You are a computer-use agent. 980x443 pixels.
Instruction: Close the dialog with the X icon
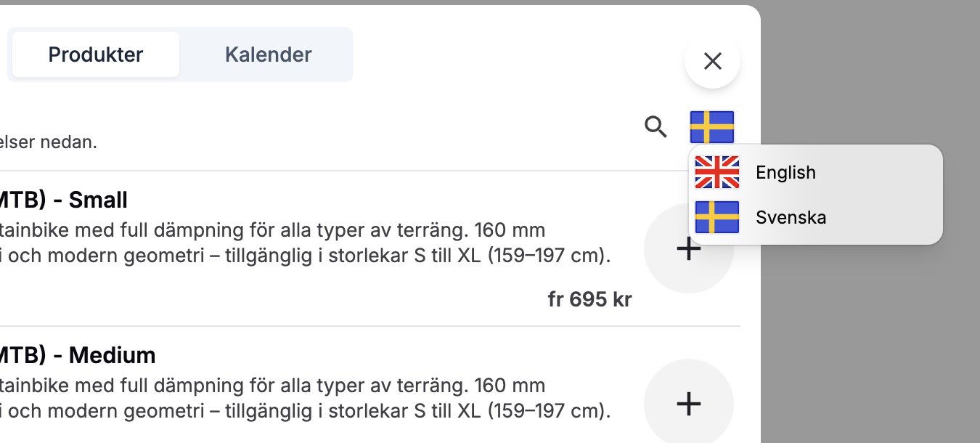tap(712, 61)
